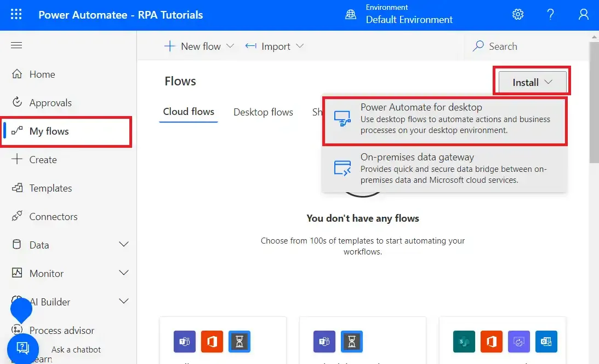Expand the Data section chevron
The width and height of the screenshot is (599, 364).
tap(123, 245)
